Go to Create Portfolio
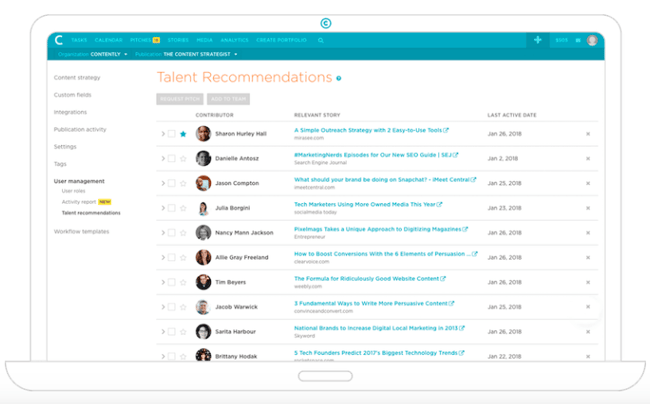Screen dimensions: 650x404 click(281, 40)
